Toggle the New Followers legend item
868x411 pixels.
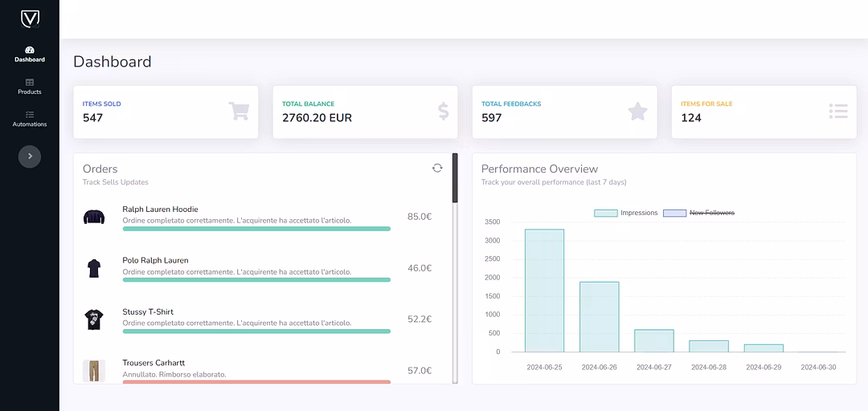click(x=699, y=213)
